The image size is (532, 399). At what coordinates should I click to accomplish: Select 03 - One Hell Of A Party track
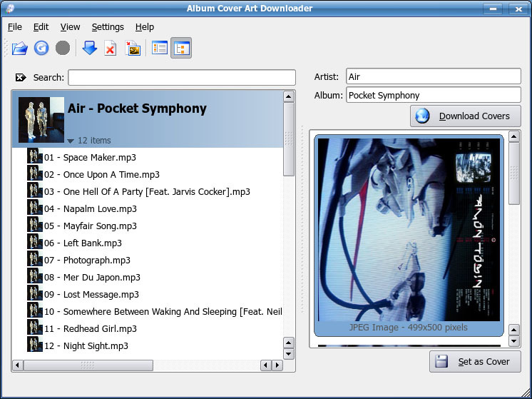point(147,191)
